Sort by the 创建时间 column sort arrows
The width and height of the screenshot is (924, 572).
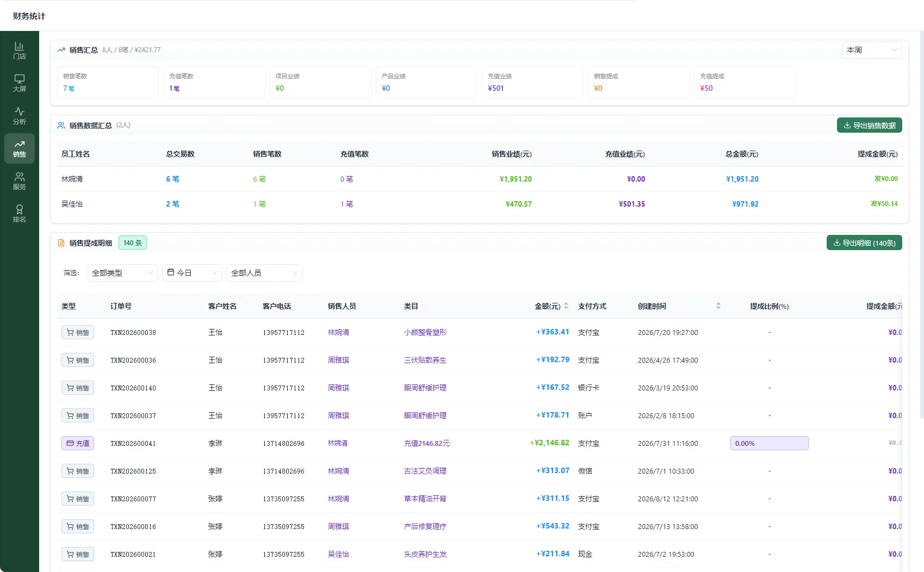[x=718, y=306]
